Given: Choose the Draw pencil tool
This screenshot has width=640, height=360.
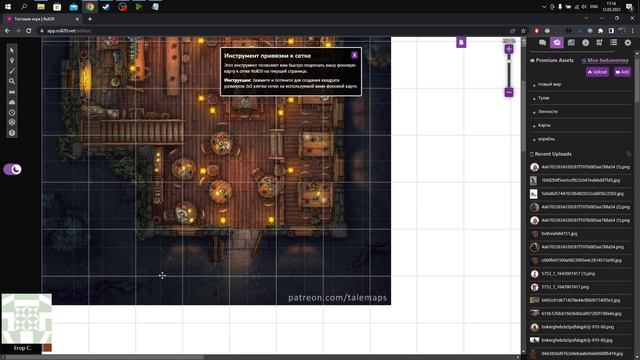Looking at the screenshot, I should (12, 71).
